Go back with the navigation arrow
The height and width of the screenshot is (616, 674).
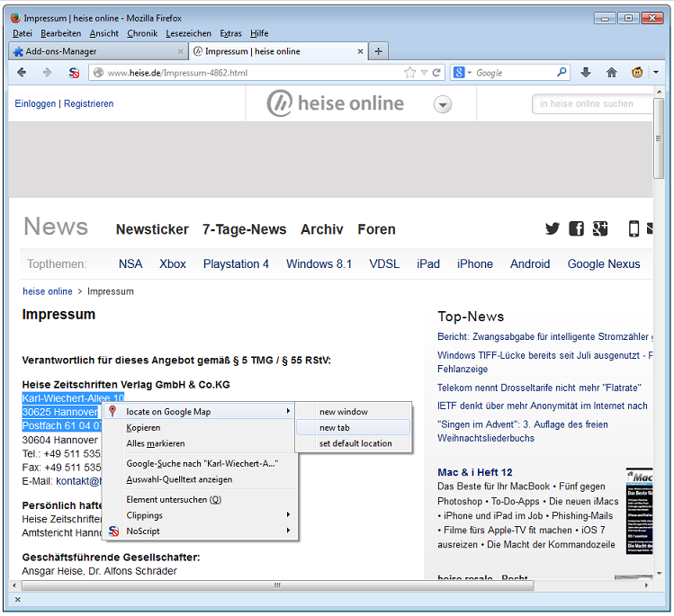(x=22, y=73)
